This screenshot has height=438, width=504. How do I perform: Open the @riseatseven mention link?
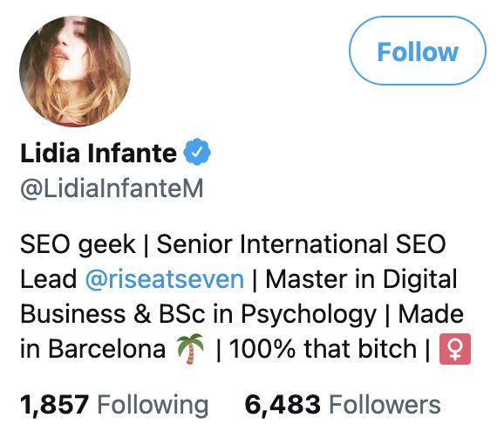click(x=165, y=279)
